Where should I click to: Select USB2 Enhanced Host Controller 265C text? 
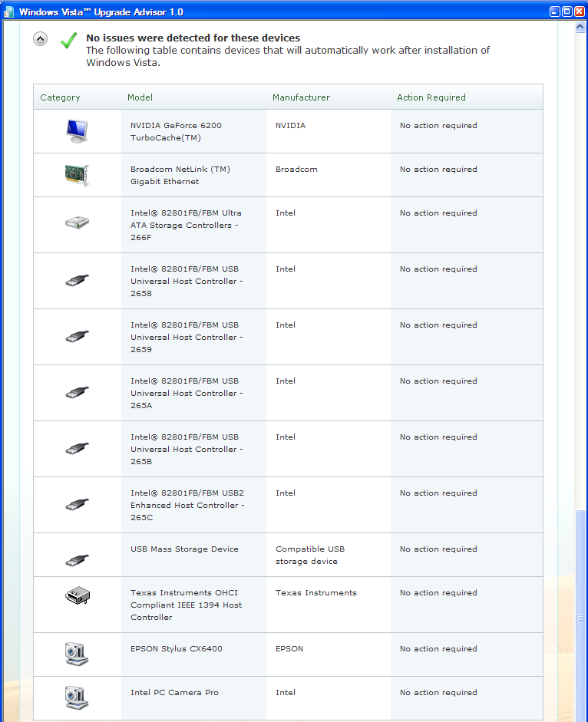pyautogui.click(x=187, y=505)
